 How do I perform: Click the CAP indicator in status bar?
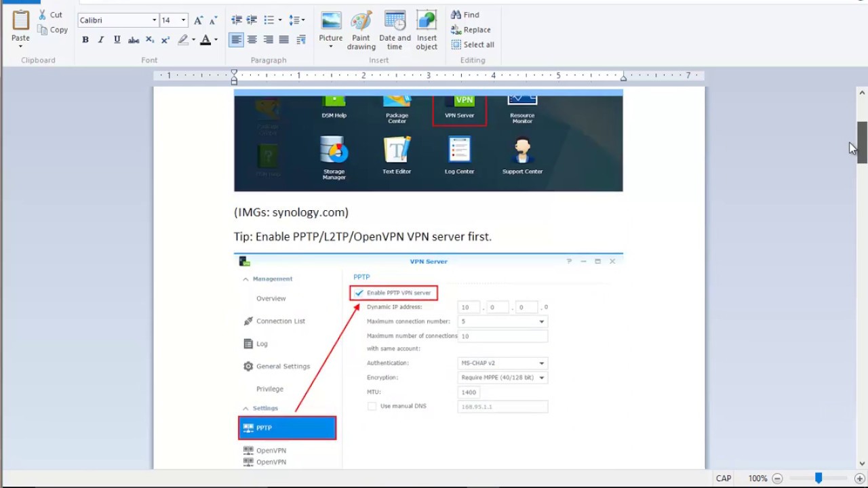pyautogui.click(x=724, y=479)
